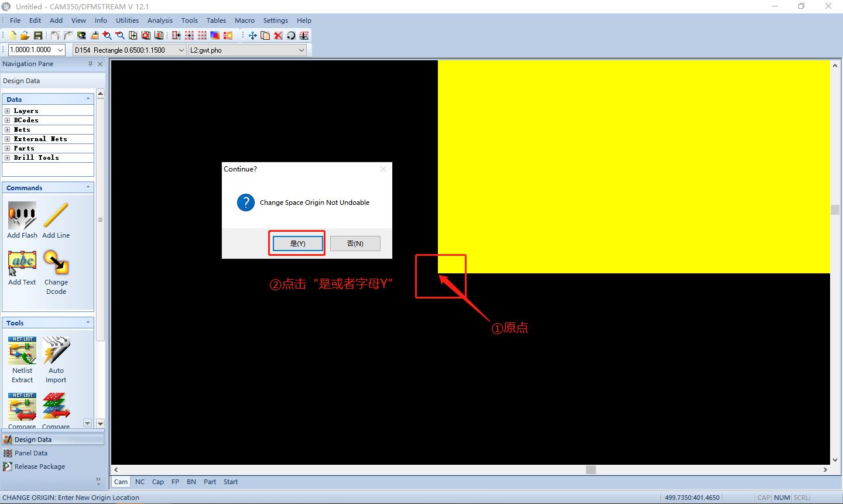Expand the Layers tree node

point(8,111)
